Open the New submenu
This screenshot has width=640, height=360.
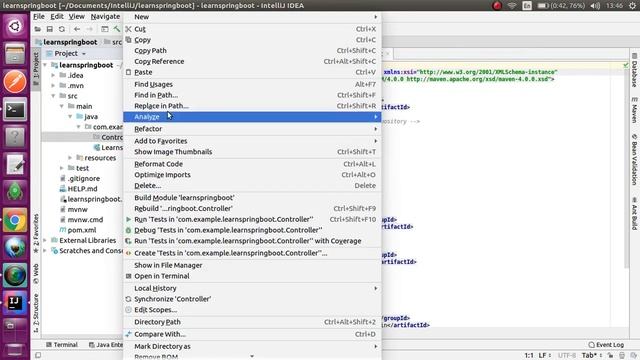pos(252,17)
